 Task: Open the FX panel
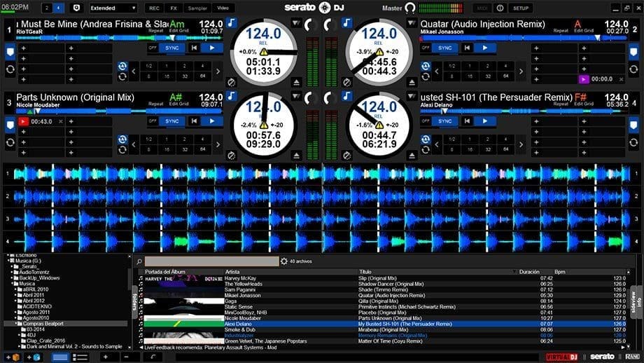174,8
